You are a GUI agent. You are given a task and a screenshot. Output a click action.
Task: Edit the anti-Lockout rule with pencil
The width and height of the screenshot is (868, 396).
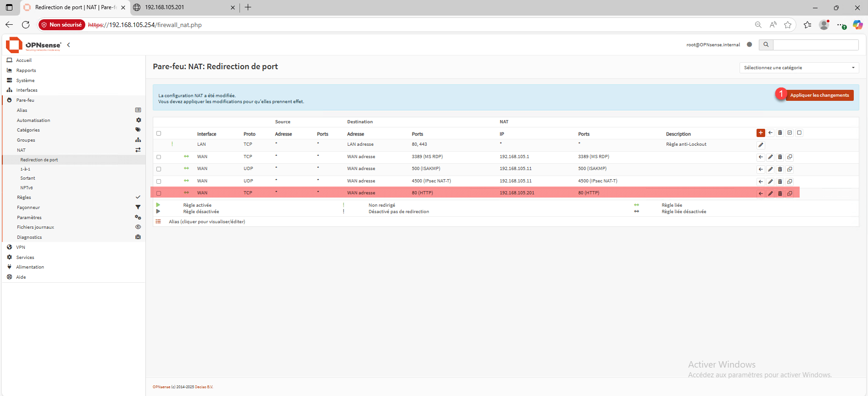click(x=761, y=145)
